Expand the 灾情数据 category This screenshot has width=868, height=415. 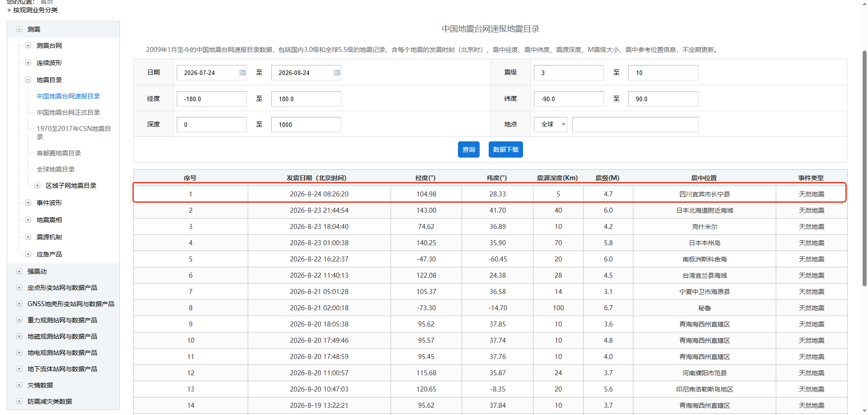(19, 385)
